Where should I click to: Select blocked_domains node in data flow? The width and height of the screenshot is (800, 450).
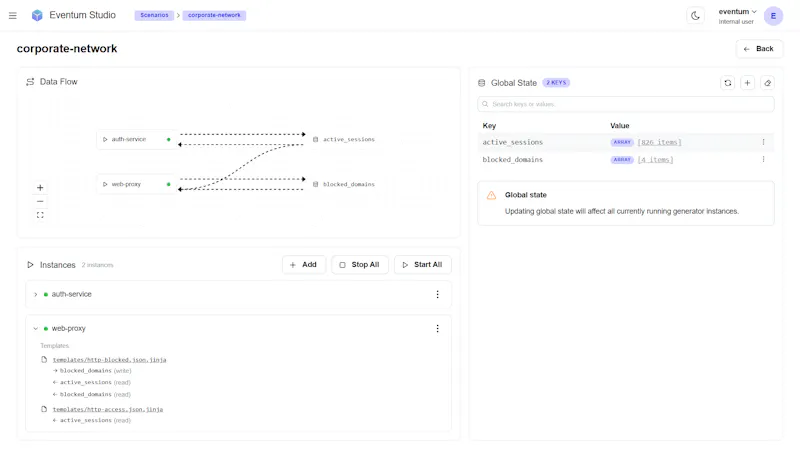[344, 184]
